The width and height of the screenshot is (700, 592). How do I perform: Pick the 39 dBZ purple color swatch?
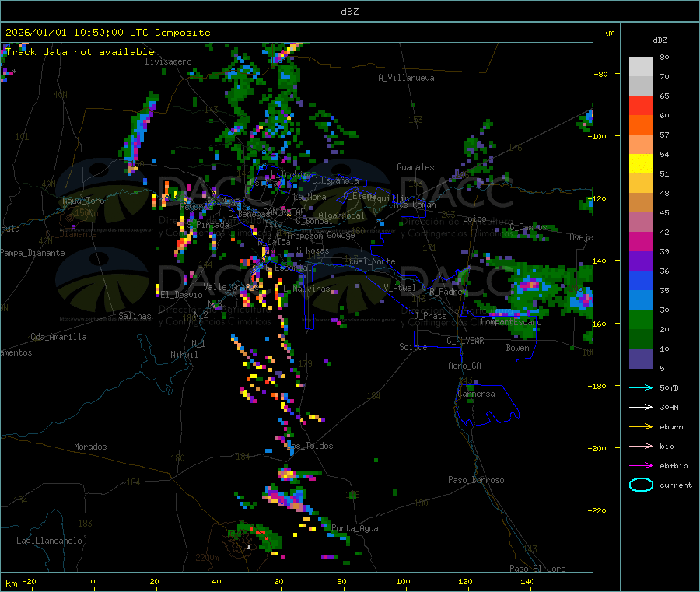coord(641,261)
